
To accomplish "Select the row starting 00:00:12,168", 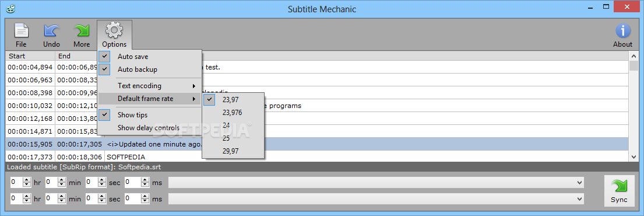I will (316, 119).
